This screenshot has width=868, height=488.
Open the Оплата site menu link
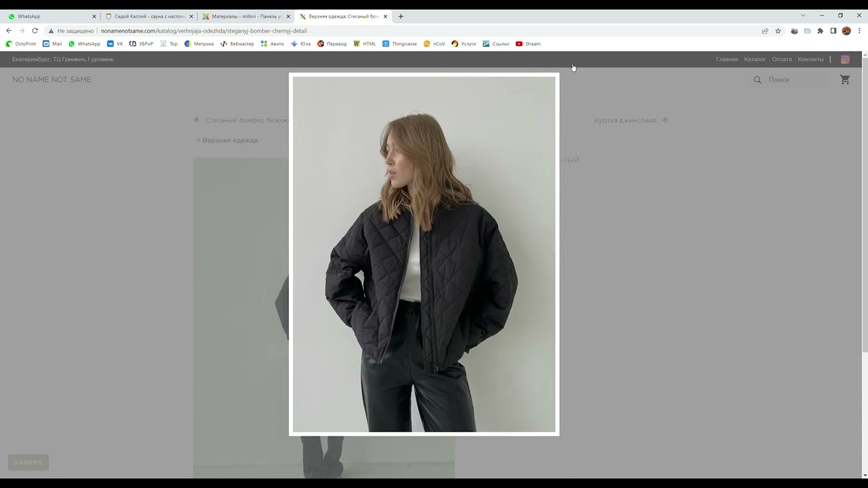[782, 59]
